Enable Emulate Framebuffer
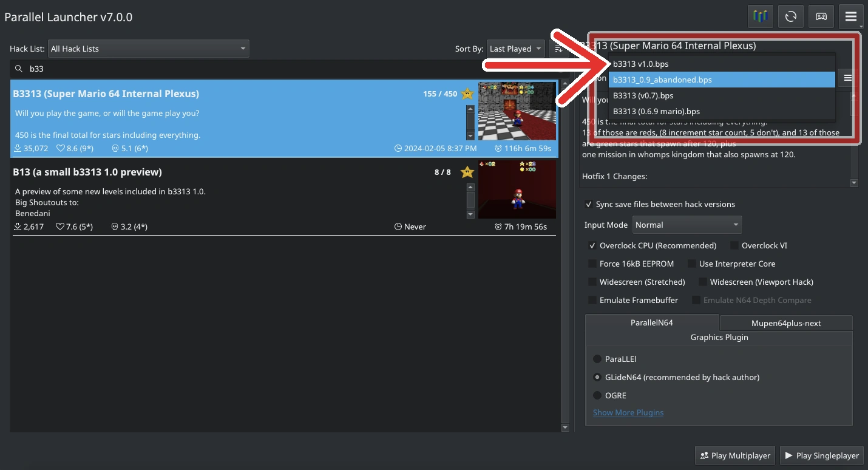This screenshot has height=470, width=868. pos(592,300)
